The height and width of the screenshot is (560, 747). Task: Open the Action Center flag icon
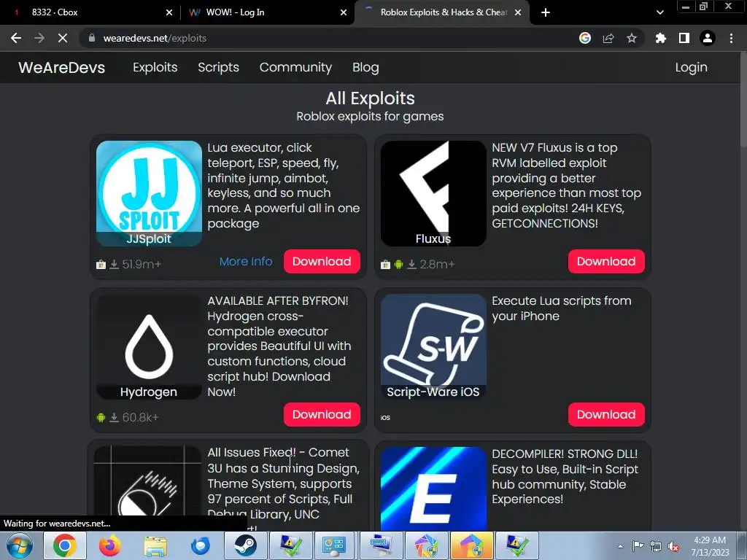(x=638, y=546)
